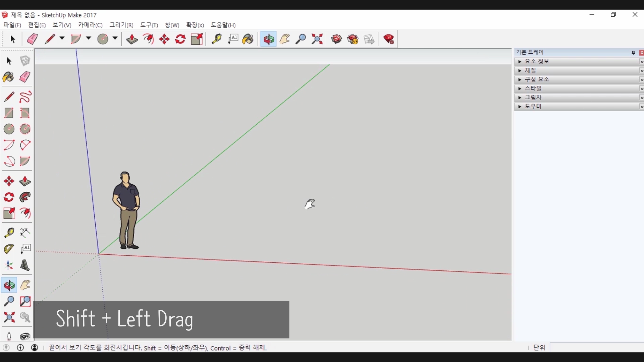Select the Text label tool in top toolbar
The width and height of the screenshot is (644, 362).
click(233, 39)
